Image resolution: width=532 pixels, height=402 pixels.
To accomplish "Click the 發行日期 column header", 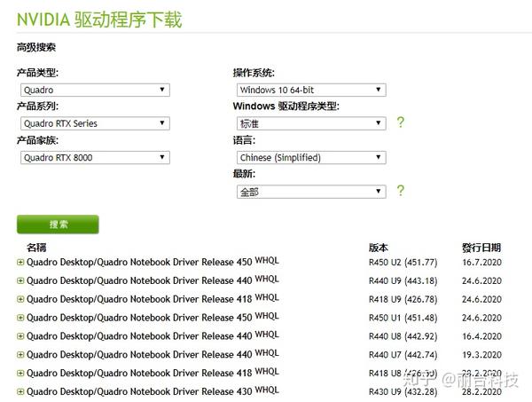I will pyautogui.click(x=481, y=248).
